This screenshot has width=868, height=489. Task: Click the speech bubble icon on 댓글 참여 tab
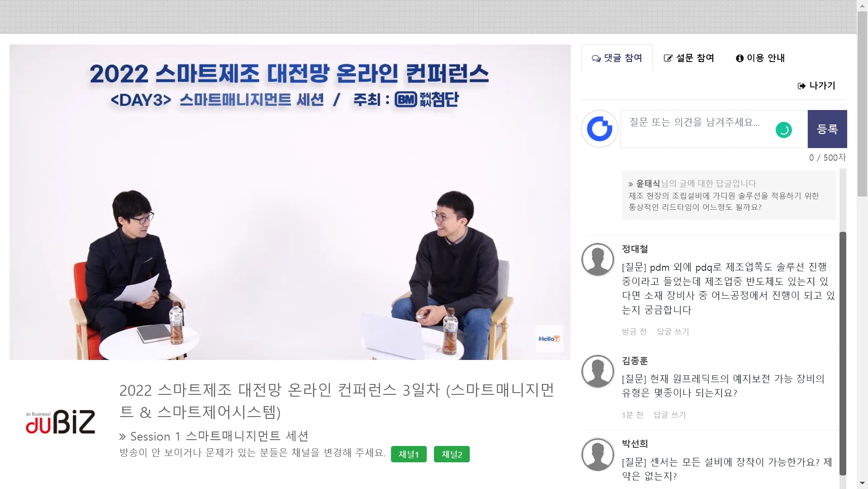point(596,58)
